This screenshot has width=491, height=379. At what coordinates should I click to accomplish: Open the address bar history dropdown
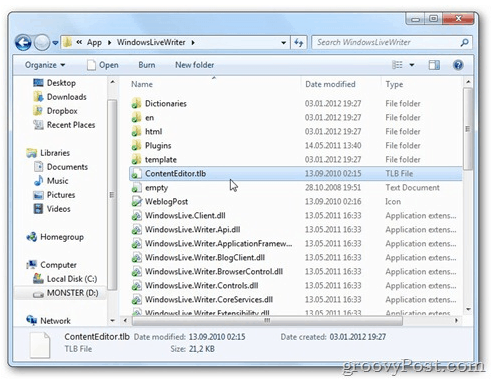click(283, 43)
